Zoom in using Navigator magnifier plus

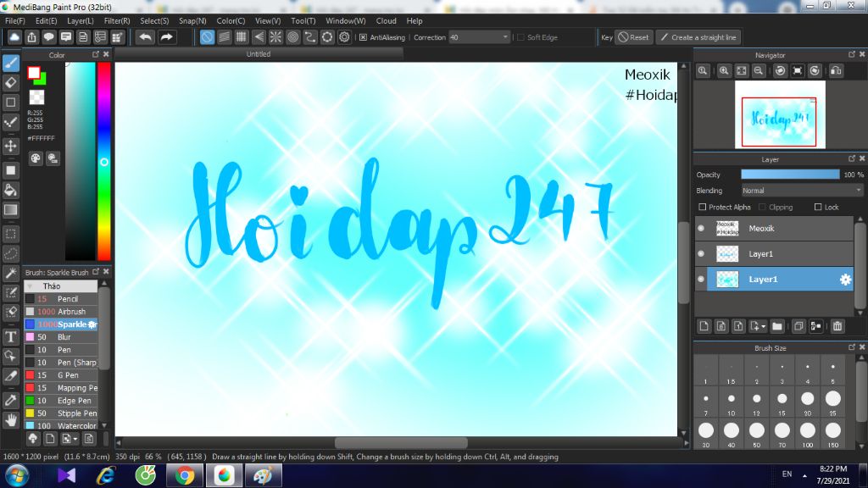pos(724,71)
